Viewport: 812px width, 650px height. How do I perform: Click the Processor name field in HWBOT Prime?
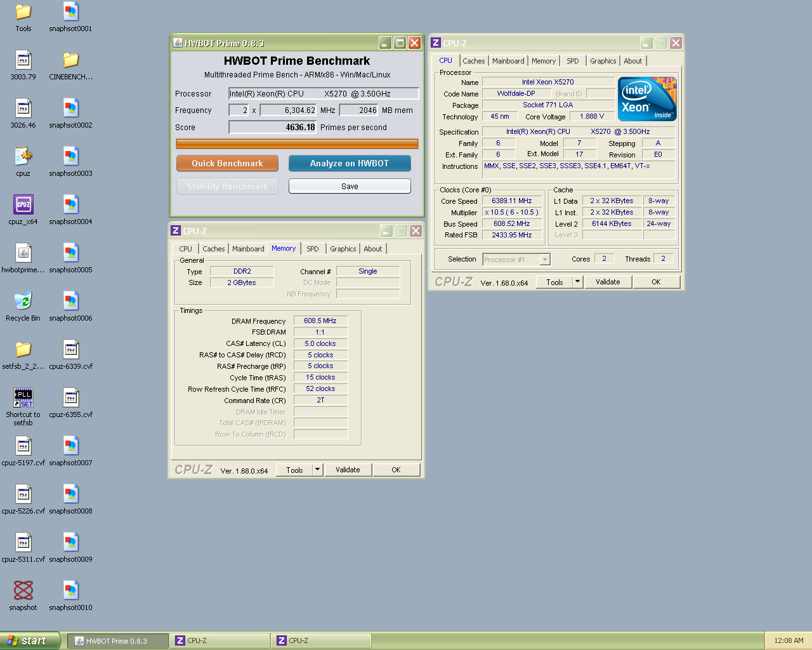tap(324, 93)
